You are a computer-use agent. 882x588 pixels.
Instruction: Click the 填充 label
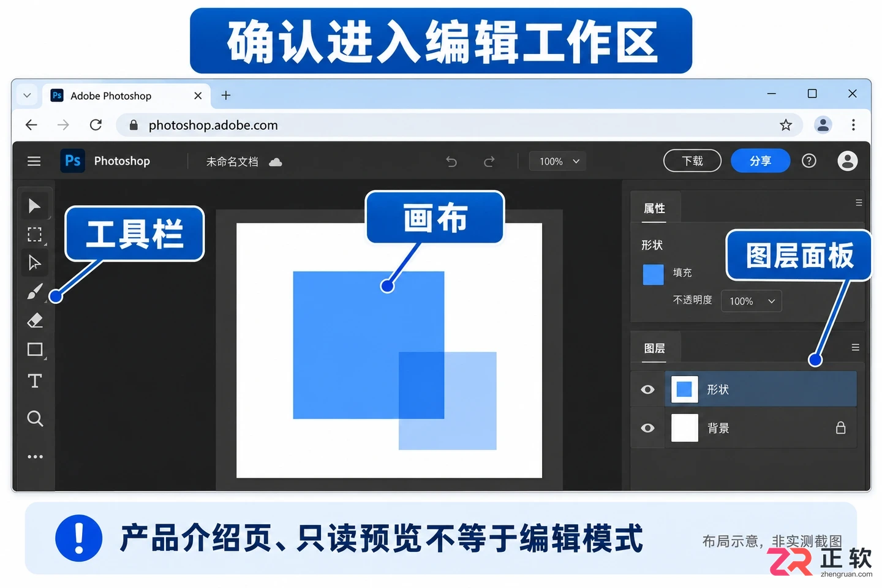tap(682, 273)
